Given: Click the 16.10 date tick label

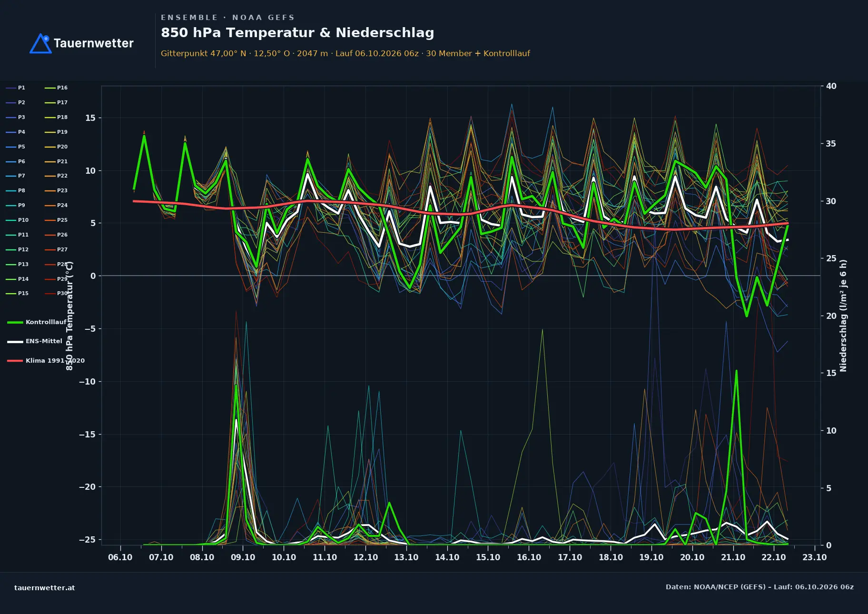Looking at the screenshot, I should click(x=529, y=557).
